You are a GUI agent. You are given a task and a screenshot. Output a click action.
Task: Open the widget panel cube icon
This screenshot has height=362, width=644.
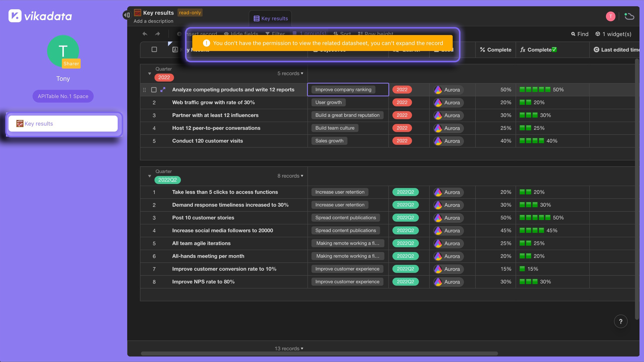pyautogui.click(x=598, y=34)
